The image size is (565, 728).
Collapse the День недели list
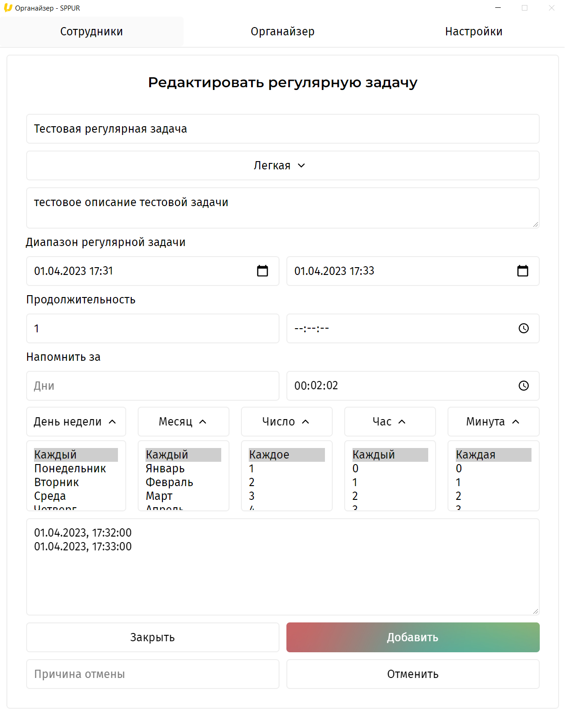click(x=76, y=422)
